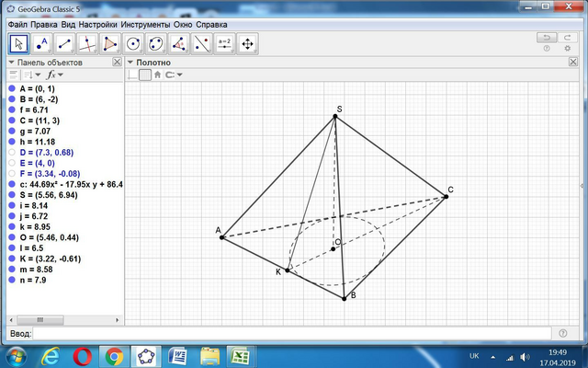Select the Polygon tool
Screen dimensions: 588x368
pyautogui.click(x=110, y=43)
